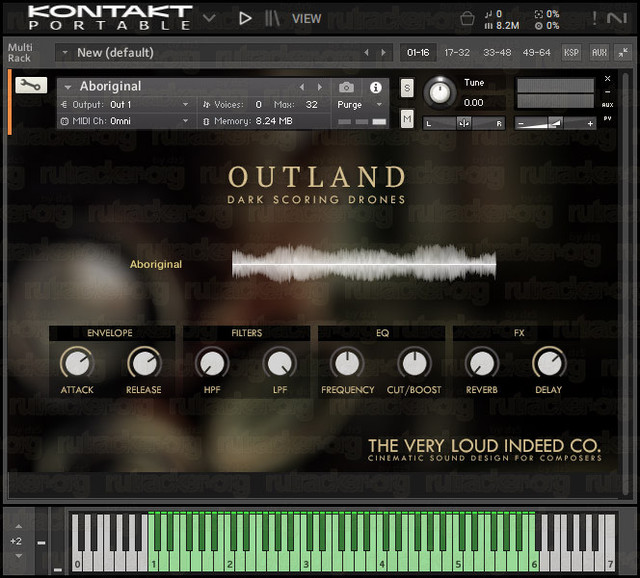Open the Kontakt Portable dropdown arrow
The image size is (640, 578).
[209, 18]
